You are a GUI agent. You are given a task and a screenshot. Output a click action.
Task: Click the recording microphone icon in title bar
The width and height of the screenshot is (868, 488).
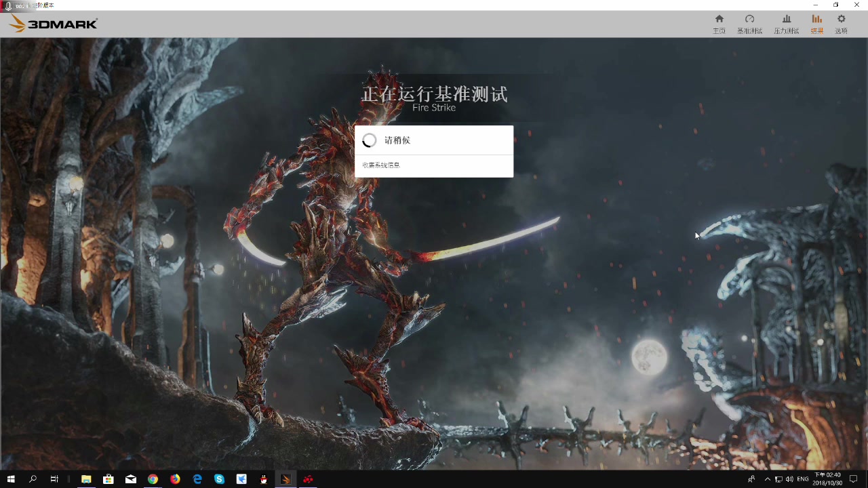8,5
